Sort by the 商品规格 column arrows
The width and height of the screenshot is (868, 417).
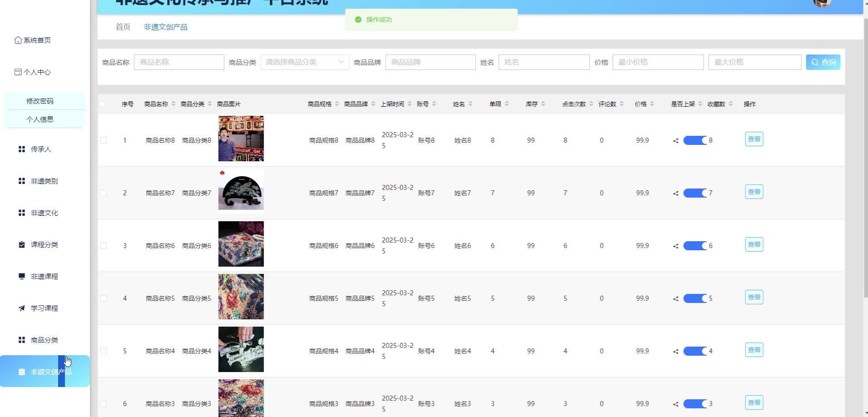click(x=337, y=104)
